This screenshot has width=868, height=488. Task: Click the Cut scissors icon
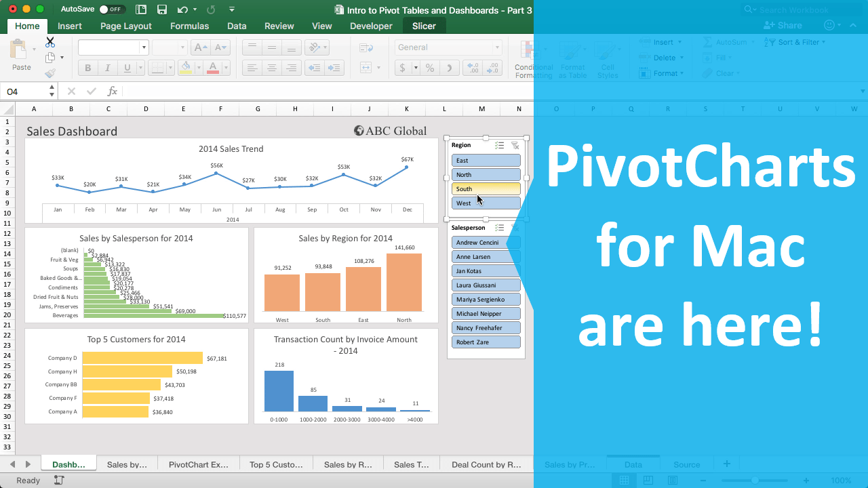[50, 43]
